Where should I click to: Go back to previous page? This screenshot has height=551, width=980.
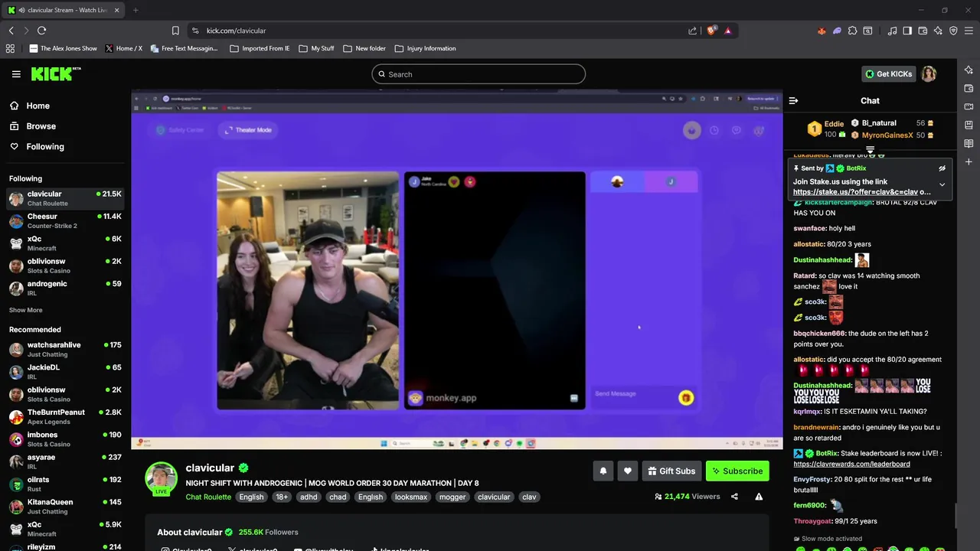click(x=11, y=31)
